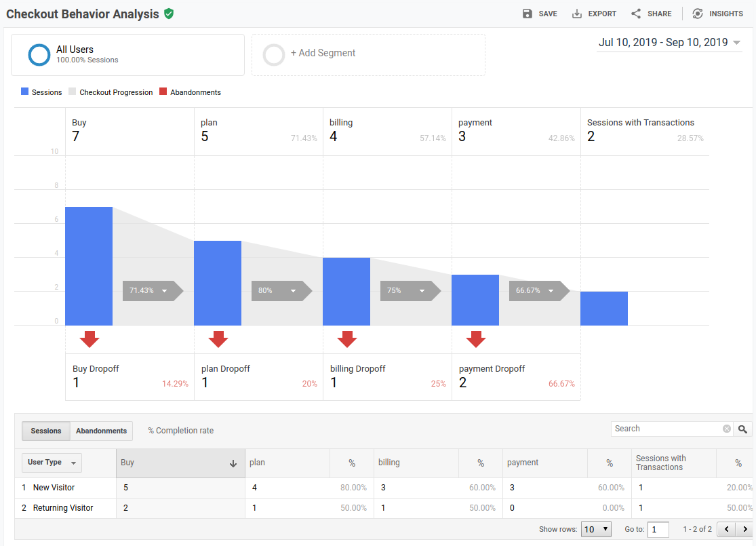The height and width of the screenshot is (546, 756).
Task: Go to next page of rows
Action: click(745, 529)
